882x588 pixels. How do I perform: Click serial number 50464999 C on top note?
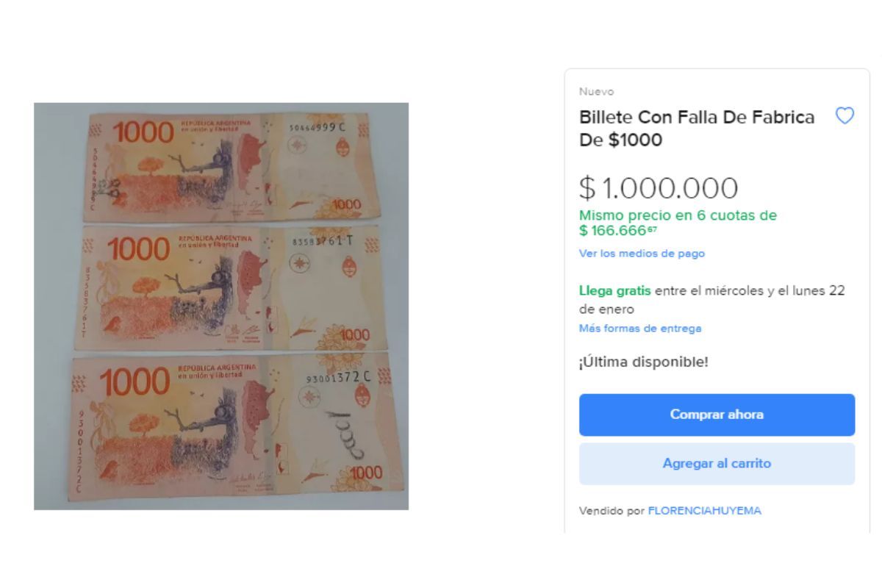[317, 127]
